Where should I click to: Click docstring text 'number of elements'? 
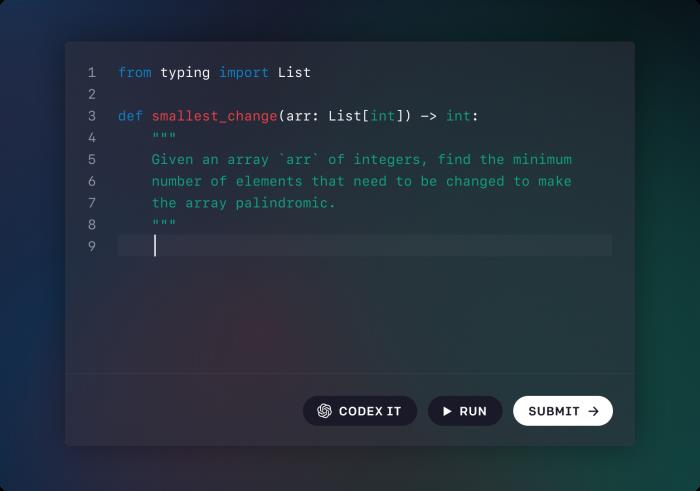click(x=227, y=181)
